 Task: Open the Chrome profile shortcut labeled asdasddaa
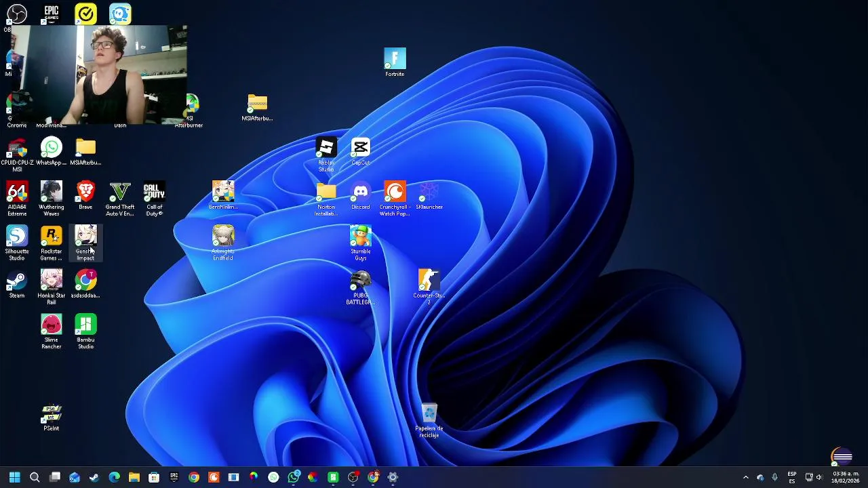[85, 284]
